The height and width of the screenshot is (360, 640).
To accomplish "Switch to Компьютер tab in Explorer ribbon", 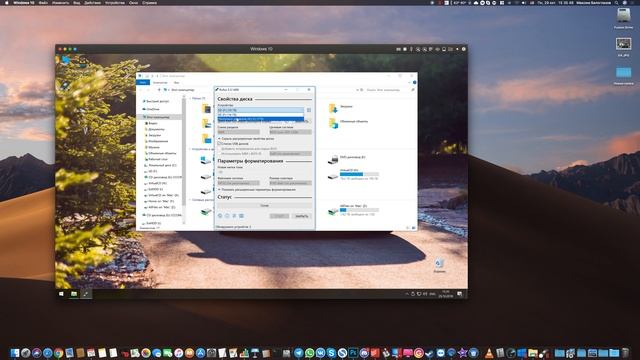I will point(160,82).
